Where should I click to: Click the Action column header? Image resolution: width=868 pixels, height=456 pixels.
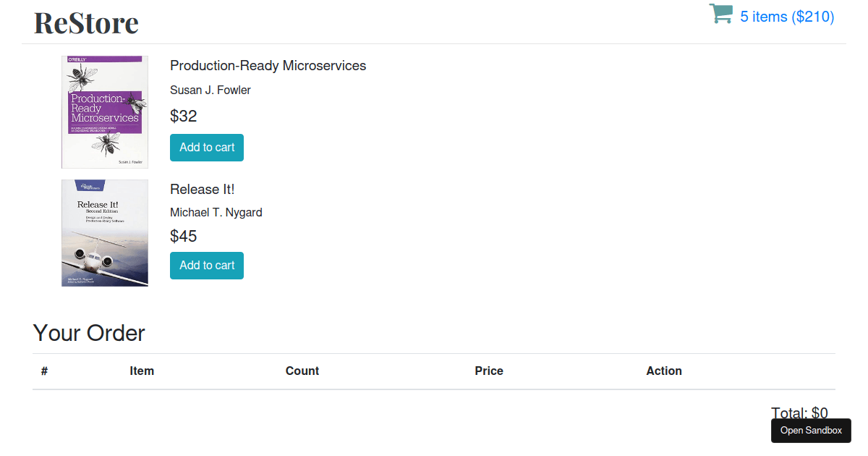pos(664,371)
